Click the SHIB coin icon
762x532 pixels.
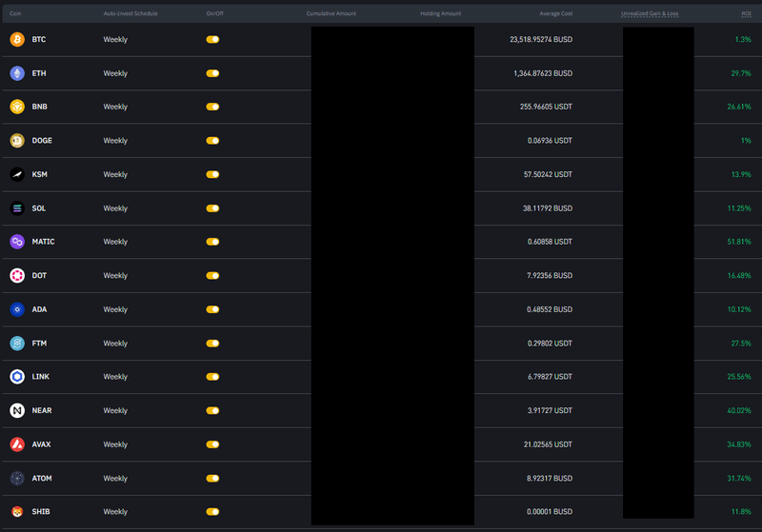click(17, 511)
